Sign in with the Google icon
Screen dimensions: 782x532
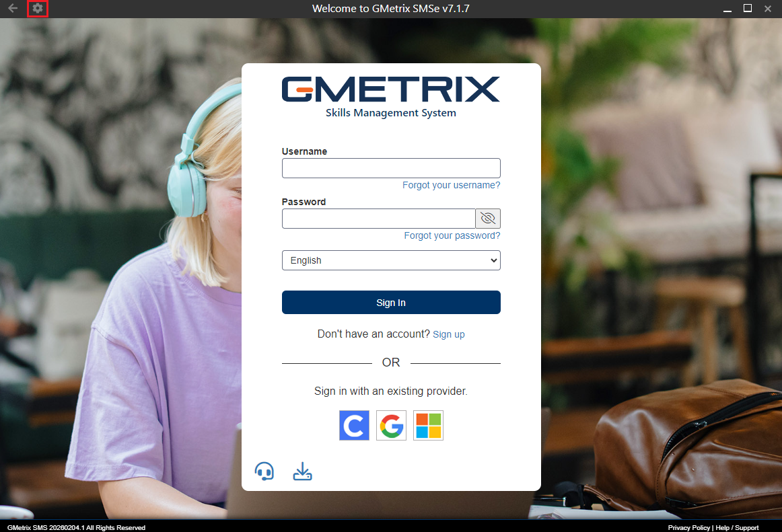(392, 425)
